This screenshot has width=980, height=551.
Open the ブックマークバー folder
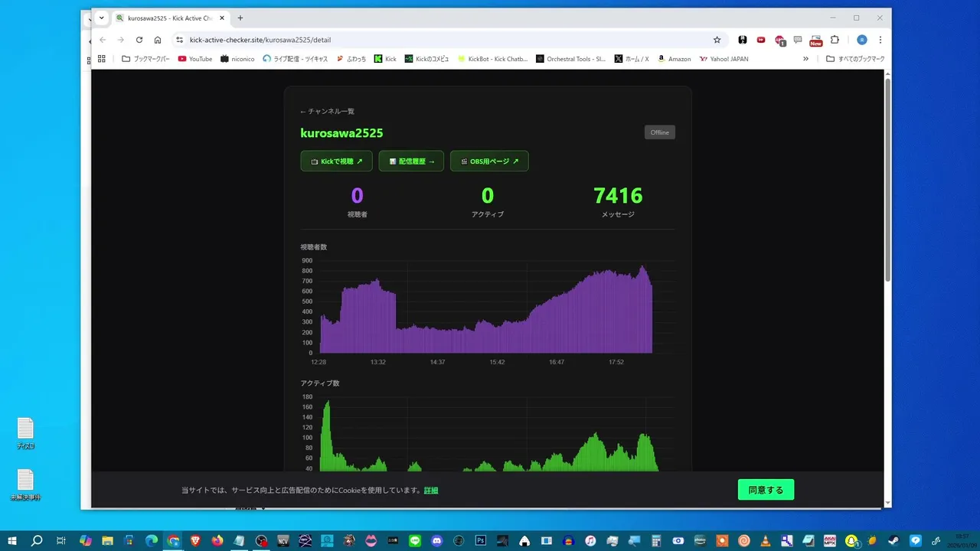pyautogui.click(x=145, y=59)
